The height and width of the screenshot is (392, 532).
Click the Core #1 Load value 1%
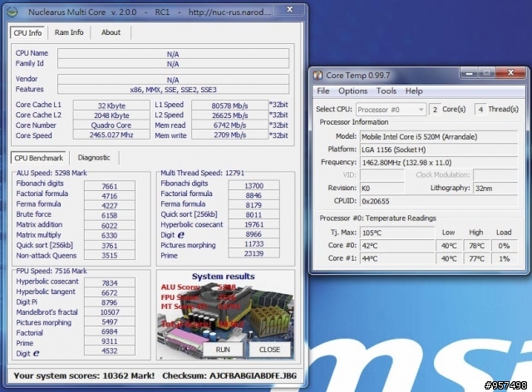click(505, 258)
